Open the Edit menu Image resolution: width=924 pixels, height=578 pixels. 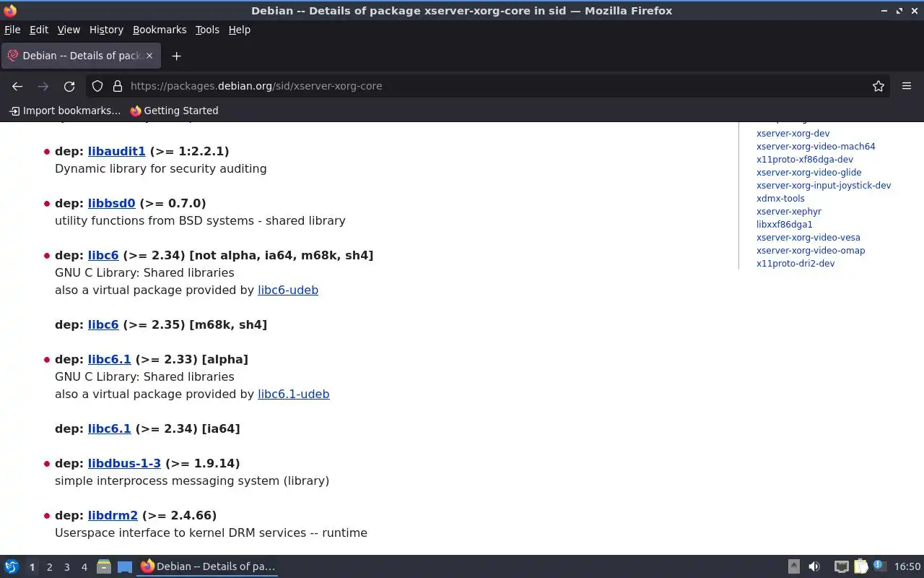coord(39,30)
